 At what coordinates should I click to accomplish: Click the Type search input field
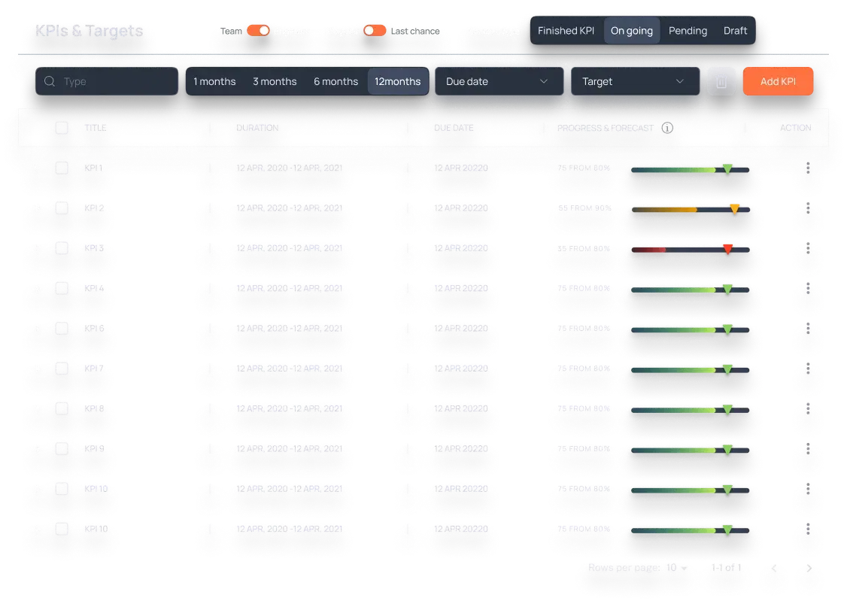click(107, 81)
